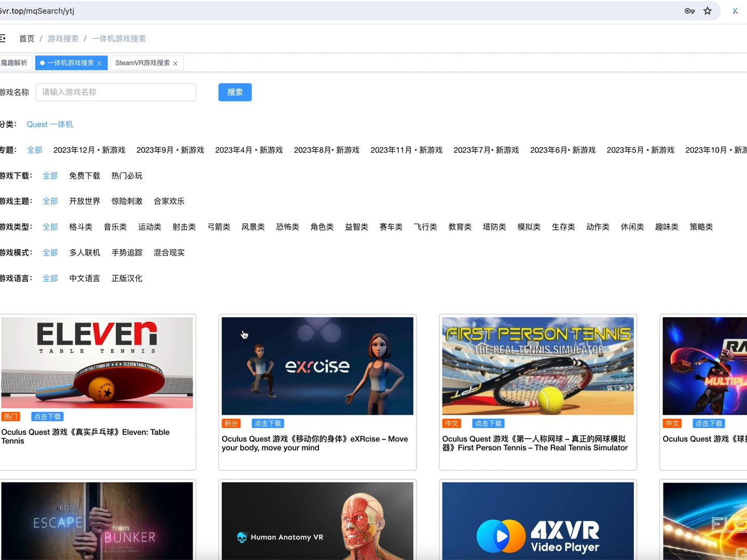Viewport: 747px width, 560px height.
Task: Focus the 请输入游戏名称 input field
Action: pyautogui.click(x=116, y=92)
